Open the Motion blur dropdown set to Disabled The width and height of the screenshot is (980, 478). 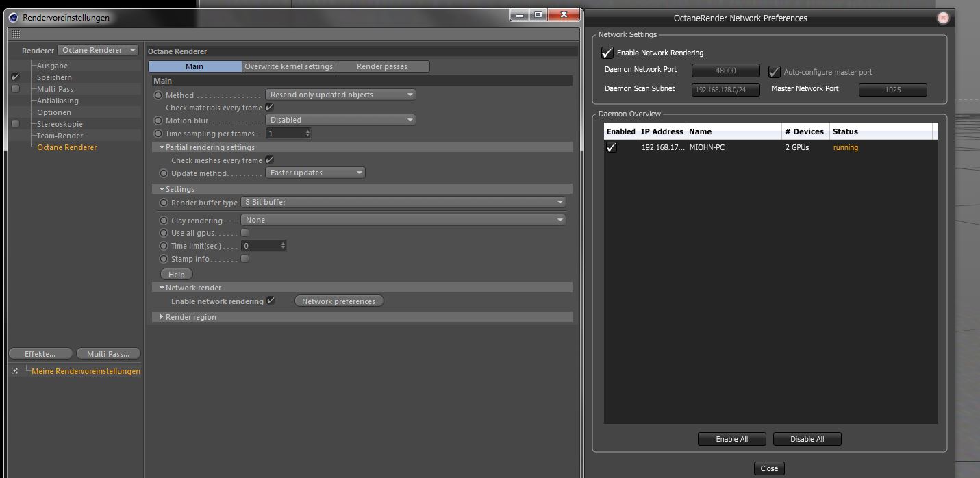click(340, 120)
